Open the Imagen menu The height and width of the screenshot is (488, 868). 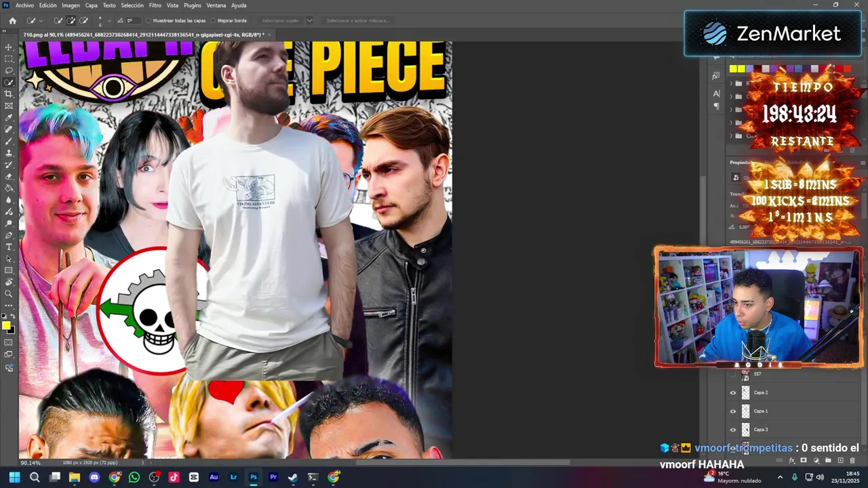click(x=71, y=5)
